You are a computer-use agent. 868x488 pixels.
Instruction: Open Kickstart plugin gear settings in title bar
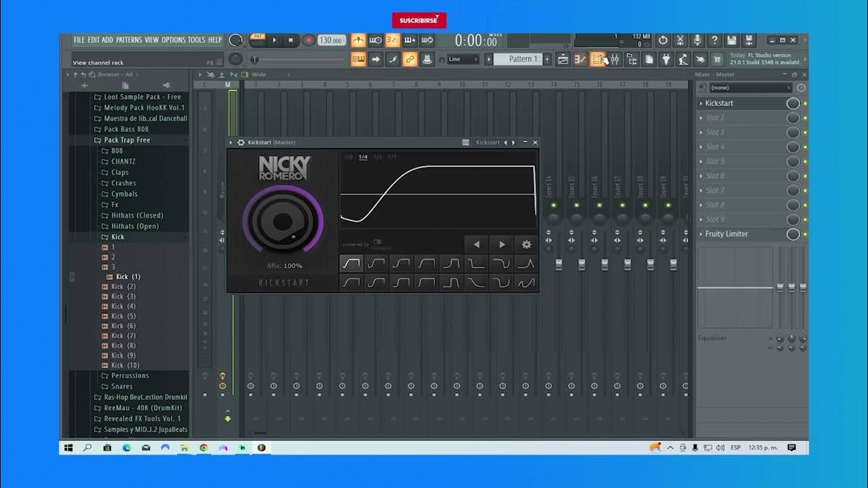tap(241, 142)
